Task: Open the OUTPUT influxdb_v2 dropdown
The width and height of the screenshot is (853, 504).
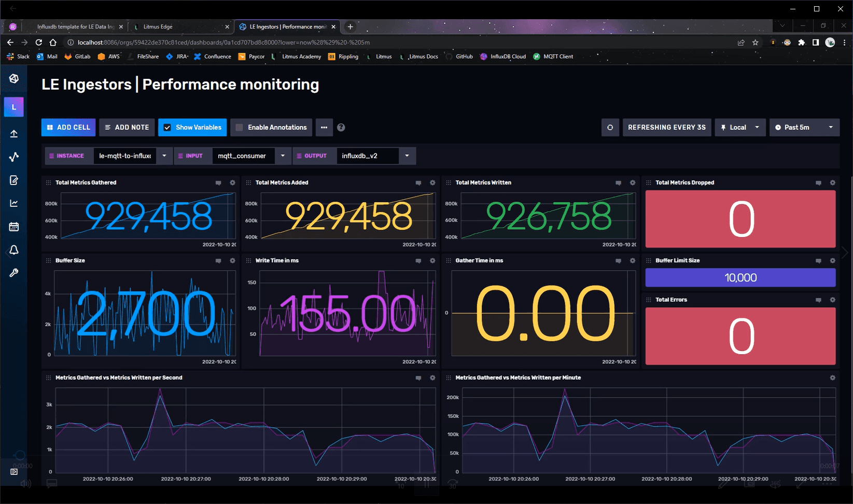Action: [407, 156]
